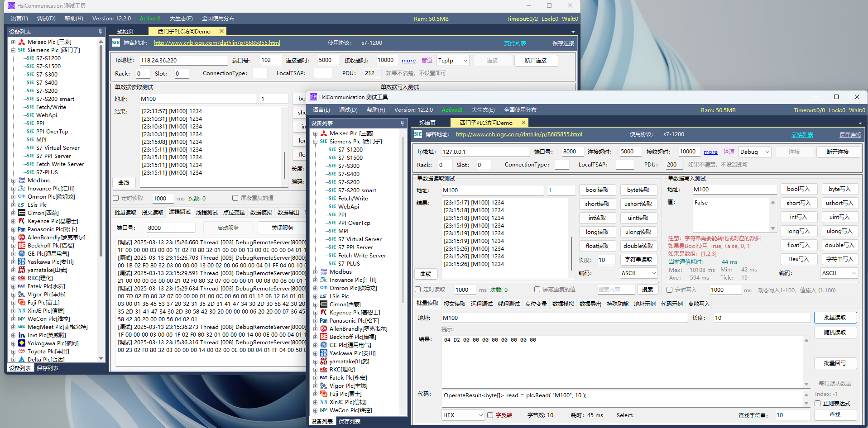Screen dimensions: 868x428
Task: Click Invt Plc icon in back window tree
Action: pyautogui.click(x=22, y=335)
